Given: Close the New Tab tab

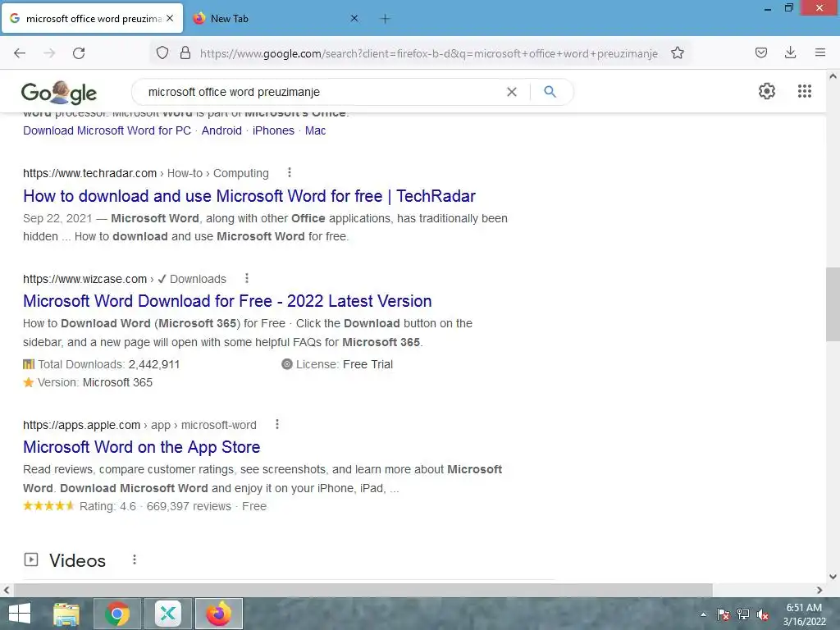Looking at the screenshot, I should 354,18.
